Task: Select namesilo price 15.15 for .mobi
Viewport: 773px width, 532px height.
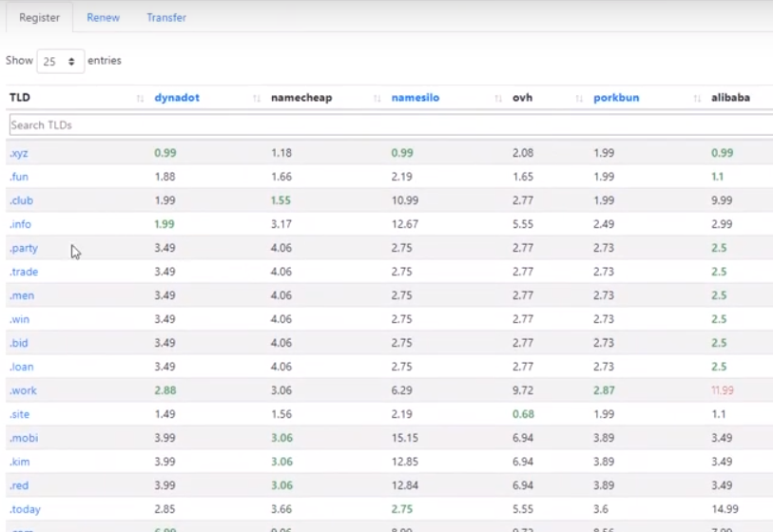Action: coord(405,438)
